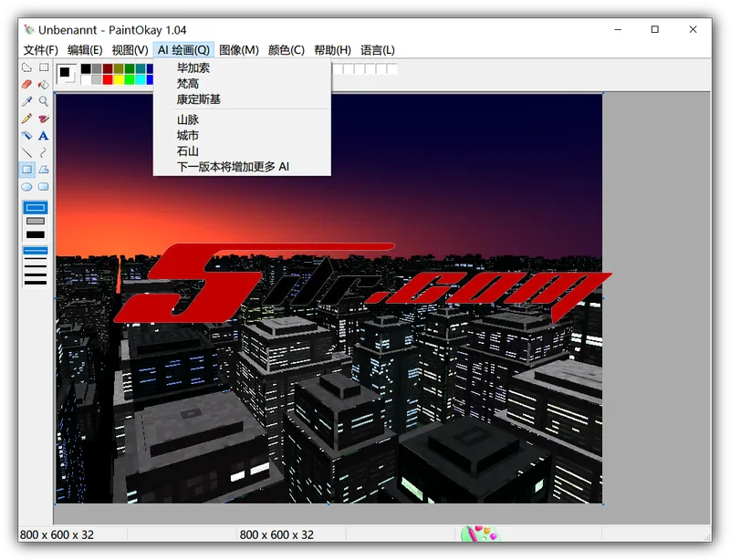Pick the yellow color swatch
This screenshot has height=560, width=730.
click(119, 79)
